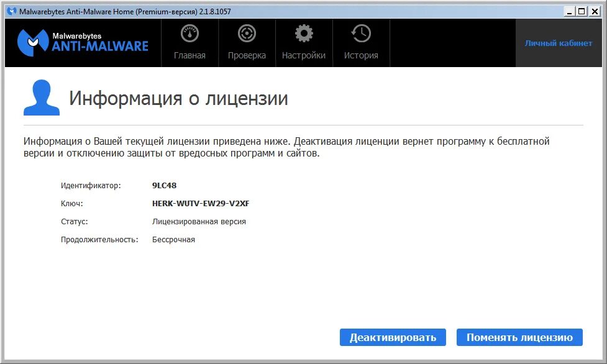
Task: Minimize the Malwarebytes window
Action: click(569, 12)
